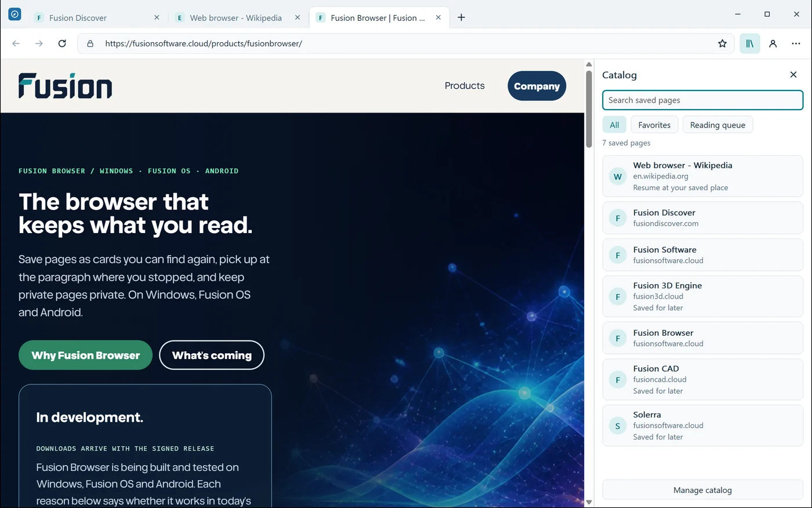
Task: Open the Products nav link
Action: [x=465, y=86]
